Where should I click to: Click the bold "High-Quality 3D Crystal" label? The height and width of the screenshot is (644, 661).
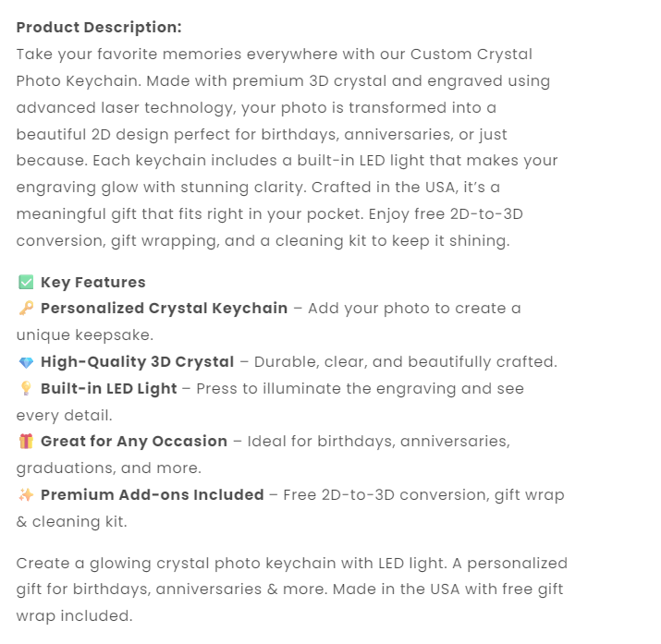click(138, 362)
